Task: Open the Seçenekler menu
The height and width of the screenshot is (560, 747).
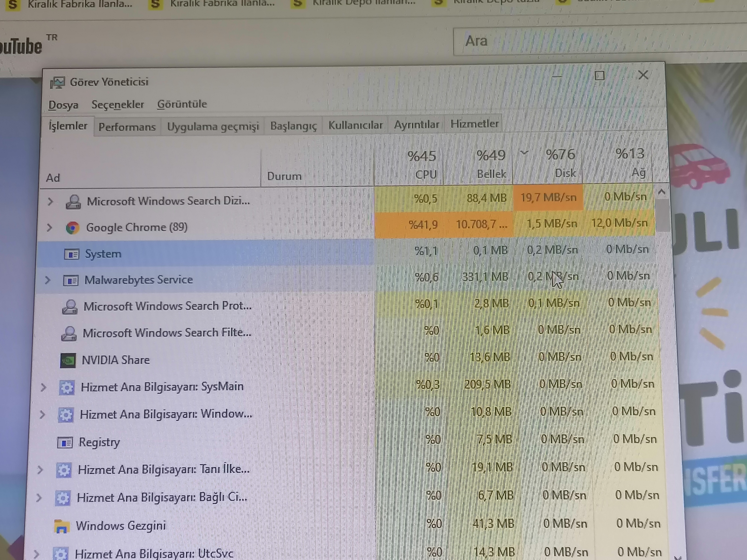Action: (117, 105)
